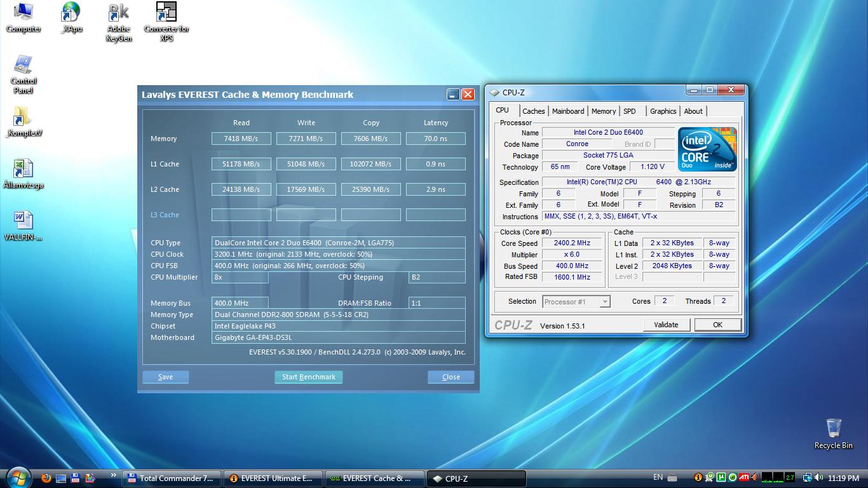Launch Total Commander floppy icon in Quick Launch

(x=75, y=478)
